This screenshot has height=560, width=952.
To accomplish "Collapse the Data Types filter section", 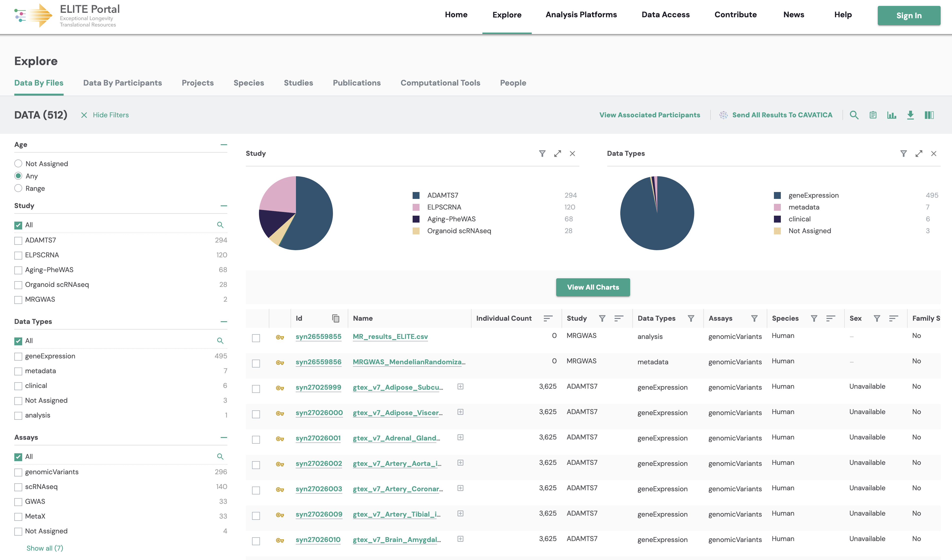I will point(224,322).
